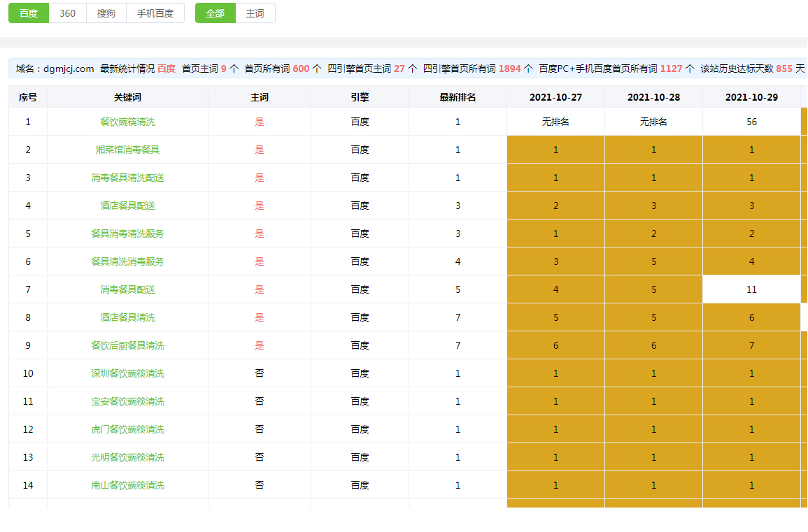Viewport: 808px width, 532px height.
Task: Click the 酒店餐具配送 keyword link
Action: pos(127,206)
